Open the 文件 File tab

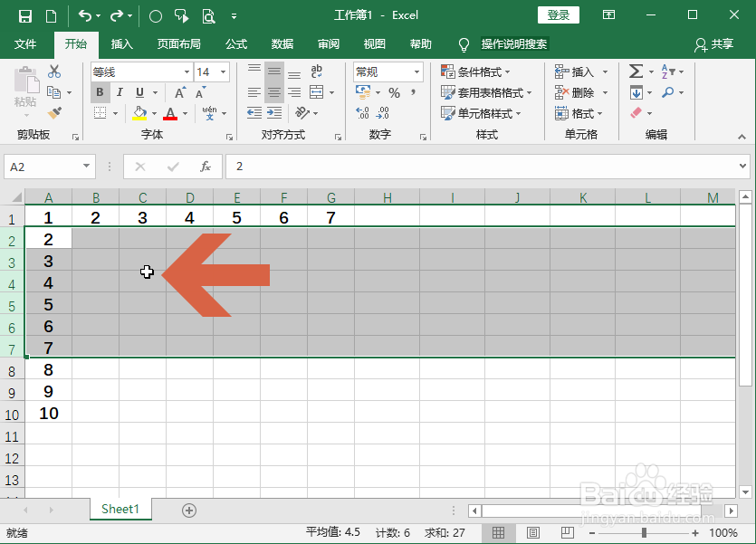25,44
